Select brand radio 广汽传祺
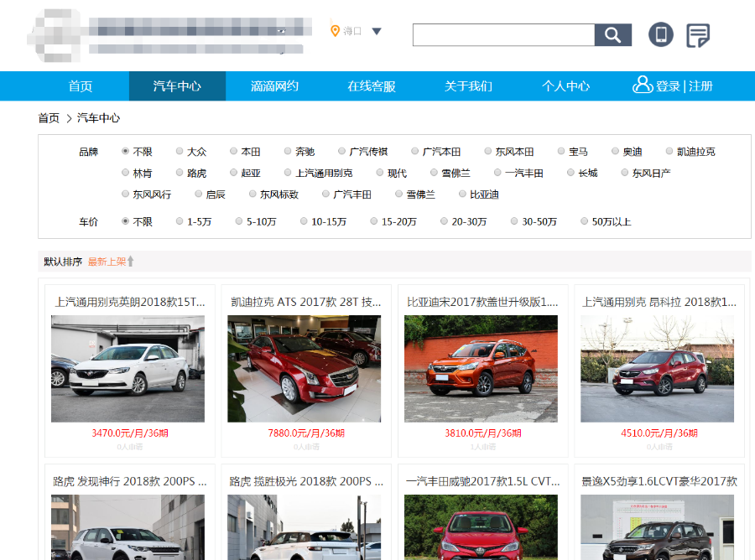The image size is (755, 560). click(341, 151)
